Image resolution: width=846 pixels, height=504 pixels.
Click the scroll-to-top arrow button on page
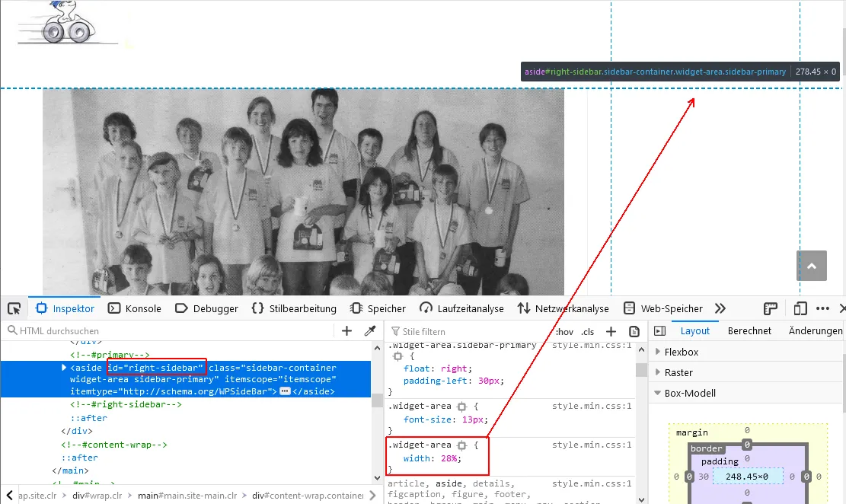pos(812,266)
